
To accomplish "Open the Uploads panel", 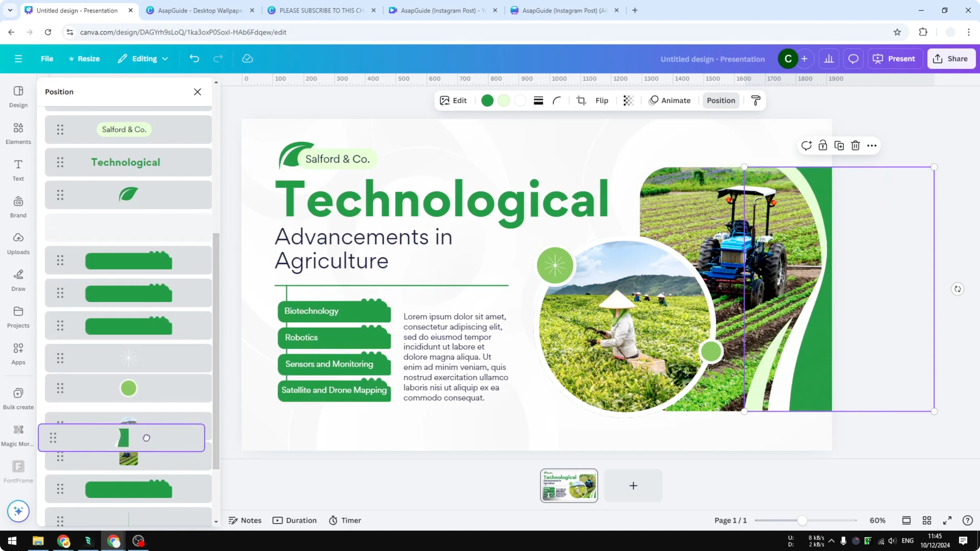I will 18,243.
